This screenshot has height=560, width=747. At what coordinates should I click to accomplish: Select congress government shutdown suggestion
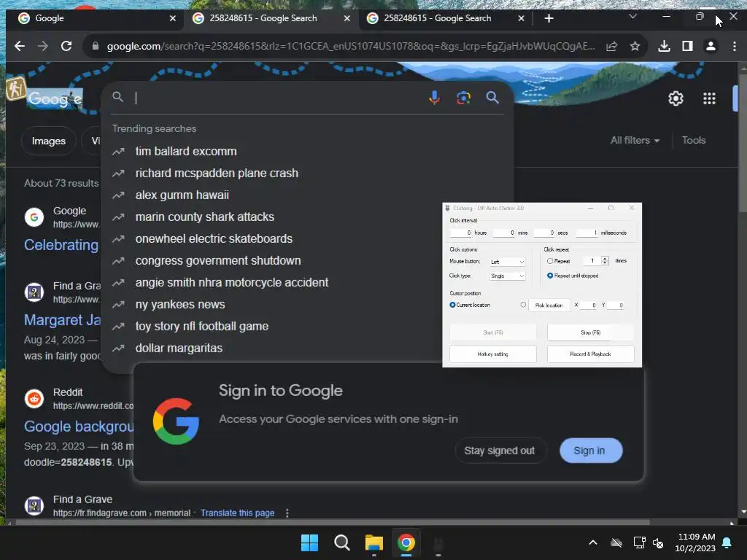tap(218, 260)
